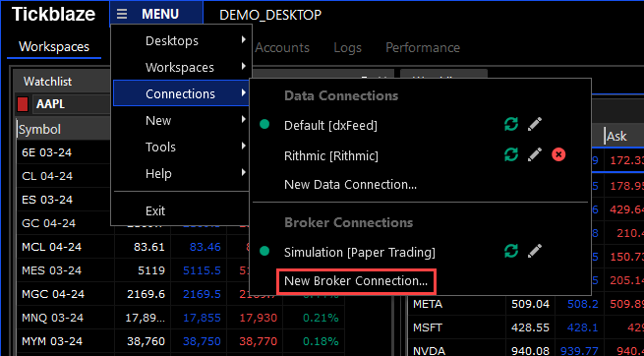Delete the Rithmic connection with red X

point(558,154)
